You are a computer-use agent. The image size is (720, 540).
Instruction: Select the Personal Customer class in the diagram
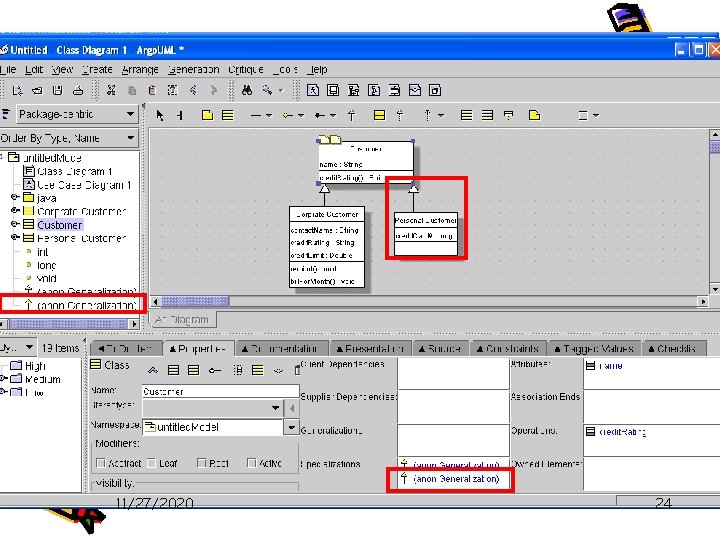[426, 234]
